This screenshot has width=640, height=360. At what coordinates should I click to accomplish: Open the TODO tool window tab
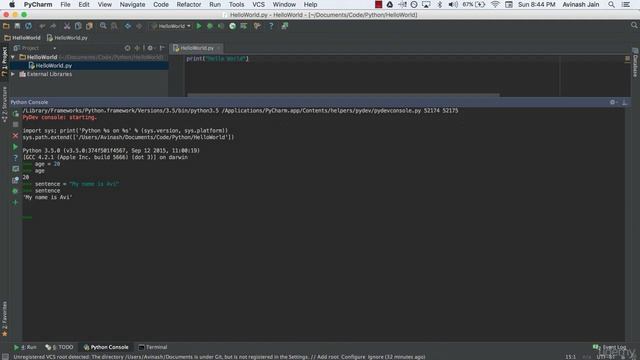point(60,347)
